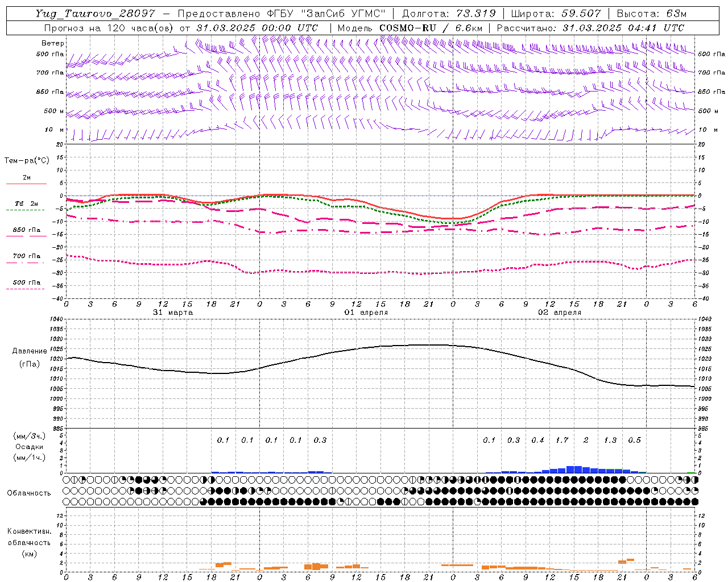Viewport: 728px width, 582px height.
Task: Click the Давление panel label
Action: 30,351
